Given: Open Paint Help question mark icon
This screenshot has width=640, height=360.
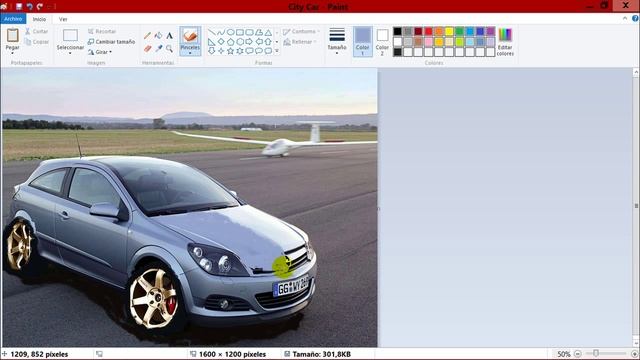Looking at the screenshot, I should tap(635, 18).
